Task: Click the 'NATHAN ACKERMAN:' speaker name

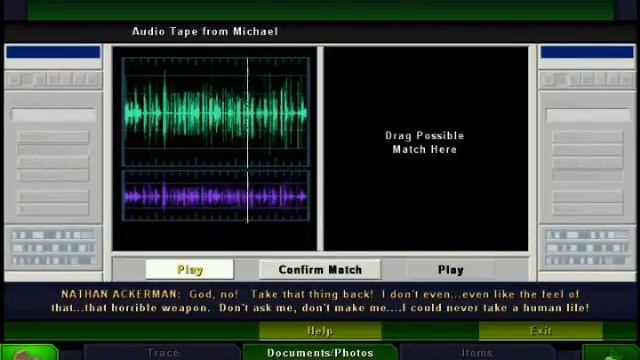Action: pyautogui.click(x=120, y=294)
